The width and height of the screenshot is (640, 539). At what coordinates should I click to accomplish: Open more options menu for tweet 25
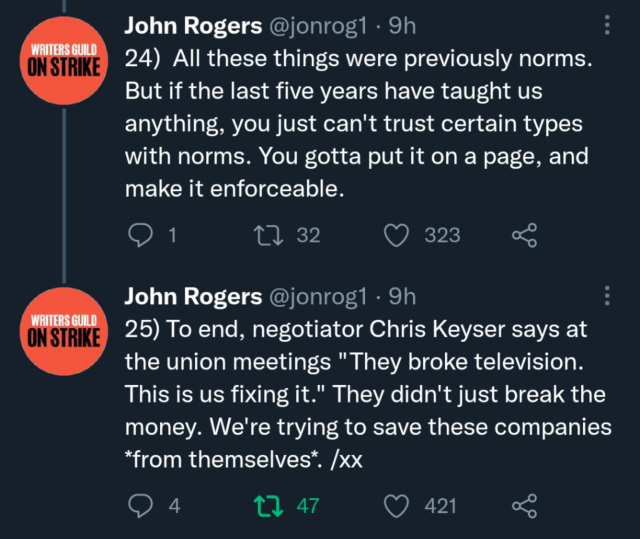(609, 297)
